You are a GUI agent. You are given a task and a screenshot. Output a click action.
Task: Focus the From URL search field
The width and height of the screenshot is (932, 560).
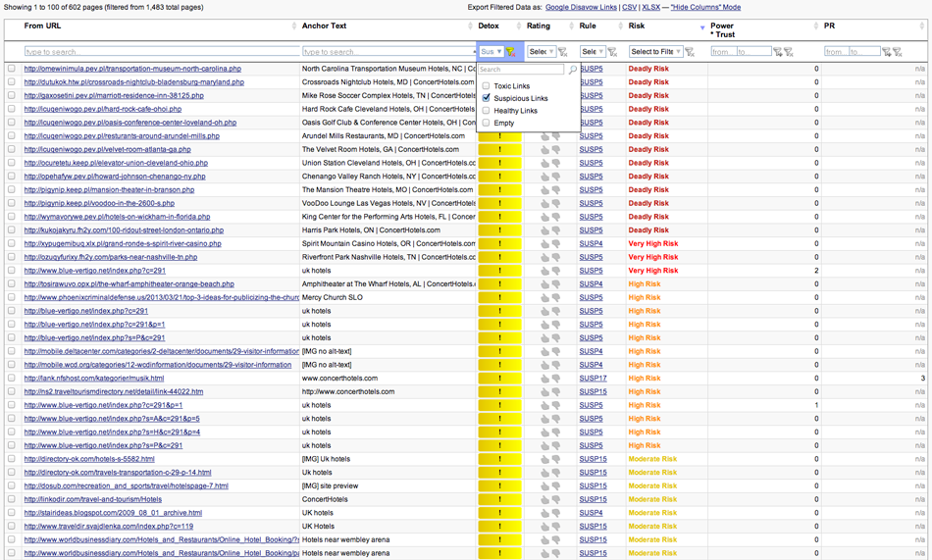pyautogui.click(x=162, y=52)
